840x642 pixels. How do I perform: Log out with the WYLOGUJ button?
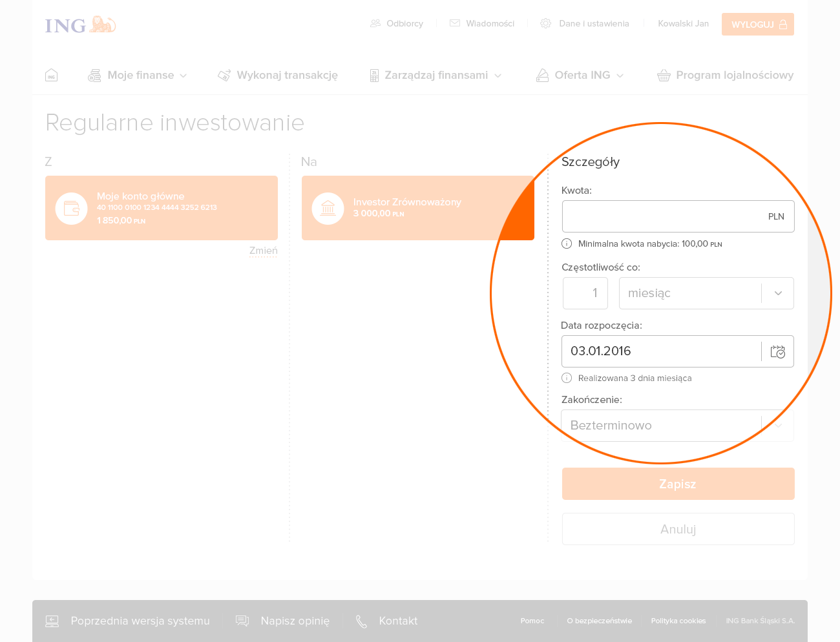tap(757, 25)
